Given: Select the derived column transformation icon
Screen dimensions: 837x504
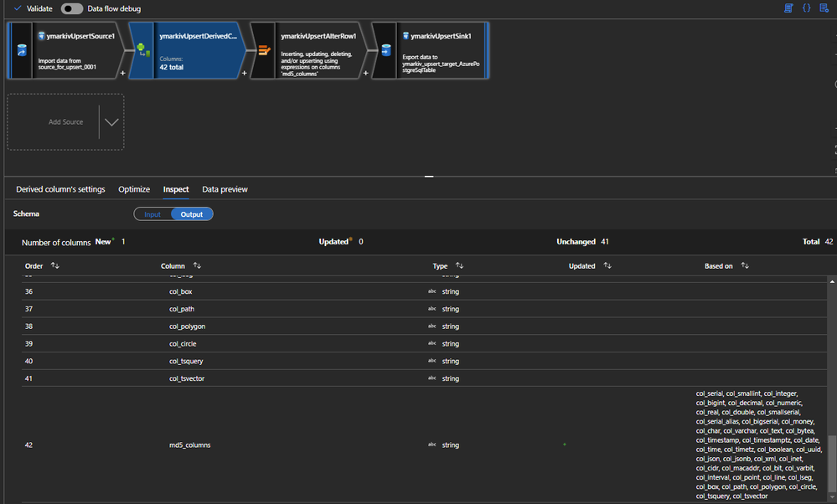Looking at the screenshot, I should pyautogui.click(x=142, y=50).
